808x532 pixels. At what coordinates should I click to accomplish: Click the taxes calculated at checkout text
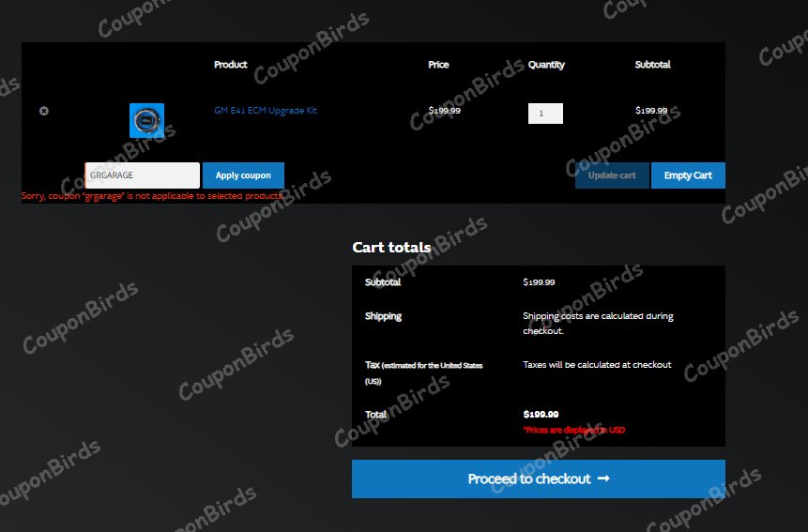tap(597, 364)
